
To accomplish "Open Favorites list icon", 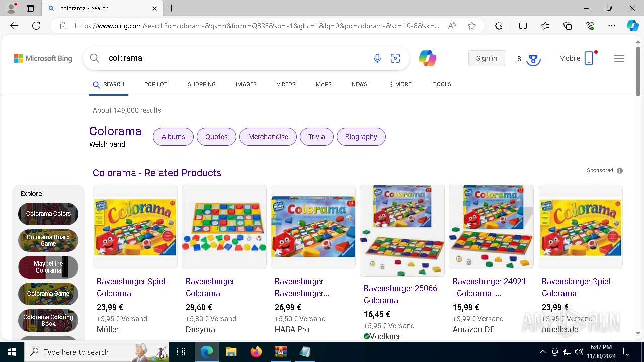I will [x=545, y=26].
